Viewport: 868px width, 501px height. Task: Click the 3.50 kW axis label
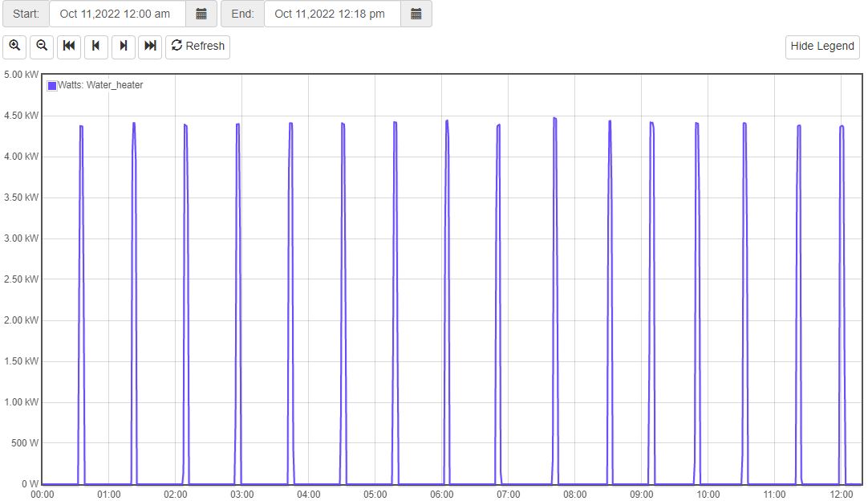(x=21, y=198)
